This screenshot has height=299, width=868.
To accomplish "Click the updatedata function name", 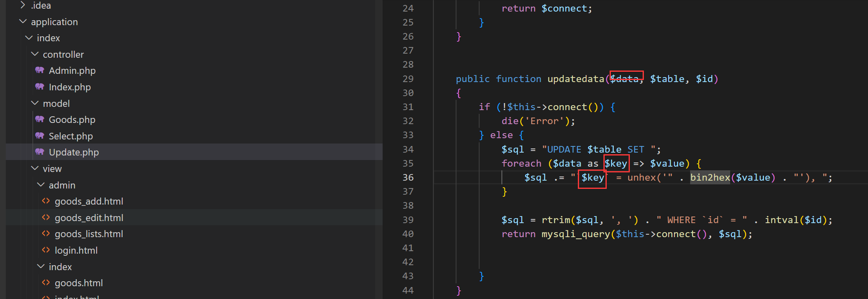I will (576, 79).
